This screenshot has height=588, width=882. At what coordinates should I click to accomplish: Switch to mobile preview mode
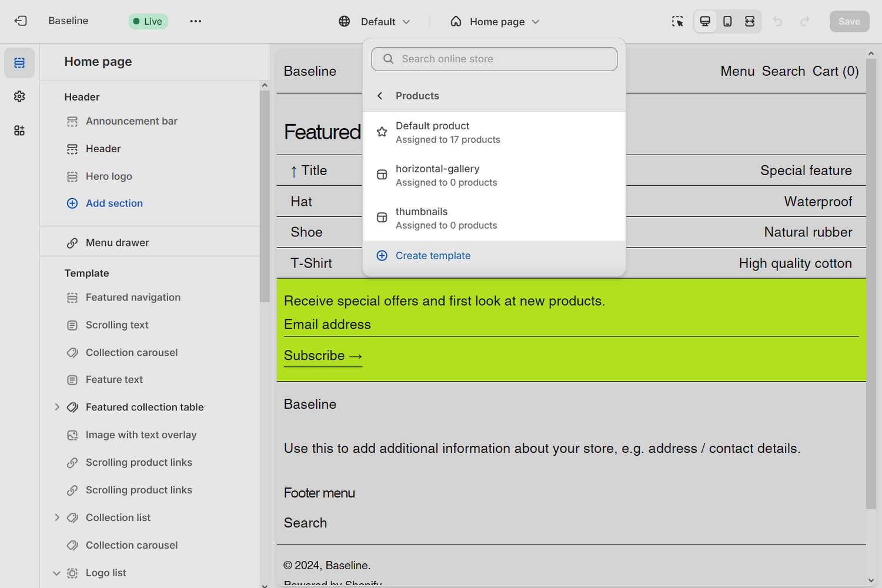(x=727, y=21)
